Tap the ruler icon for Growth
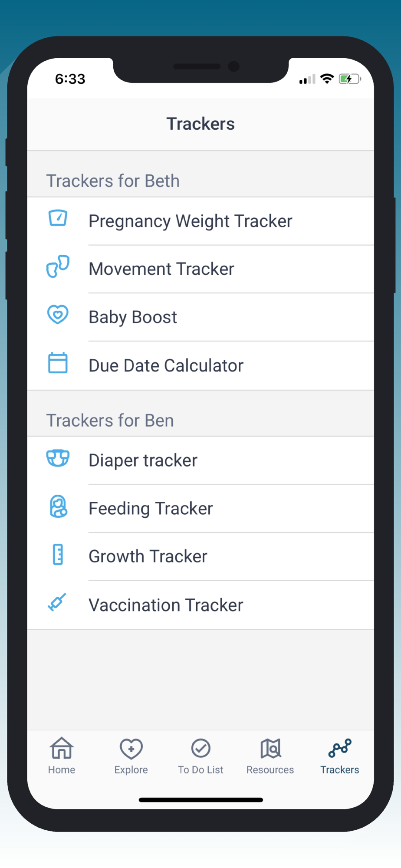401x868 pixels. click(x=58, y=555)
